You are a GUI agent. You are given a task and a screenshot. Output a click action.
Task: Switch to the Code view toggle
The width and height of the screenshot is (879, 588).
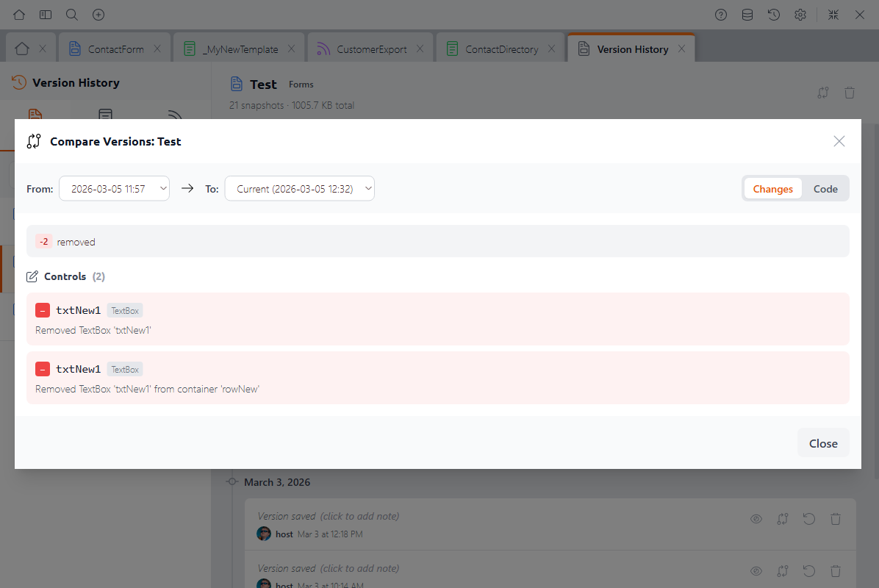pos(825,189)
